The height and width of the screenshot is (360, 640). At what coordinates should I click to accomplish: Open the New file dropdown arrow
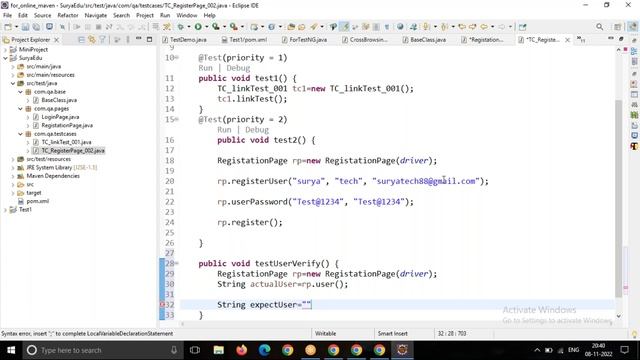(16, 27)
